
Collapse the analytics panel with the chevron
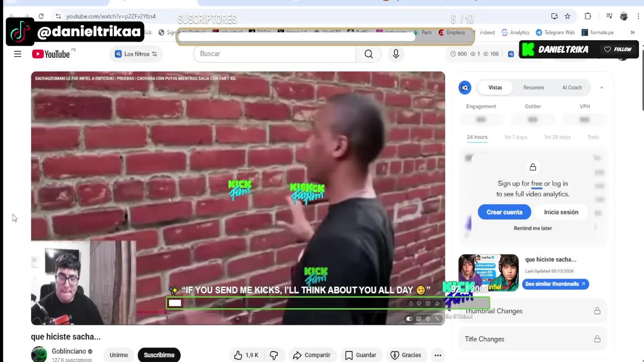[602, 87]
